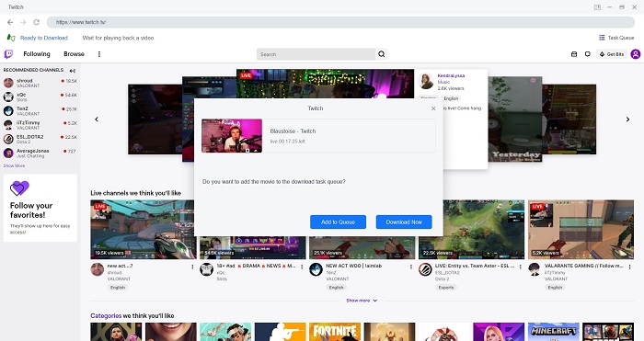This screenshot has width=644, height=341.
Task: Open the Task Queue list icon
Action: point(602,38)
